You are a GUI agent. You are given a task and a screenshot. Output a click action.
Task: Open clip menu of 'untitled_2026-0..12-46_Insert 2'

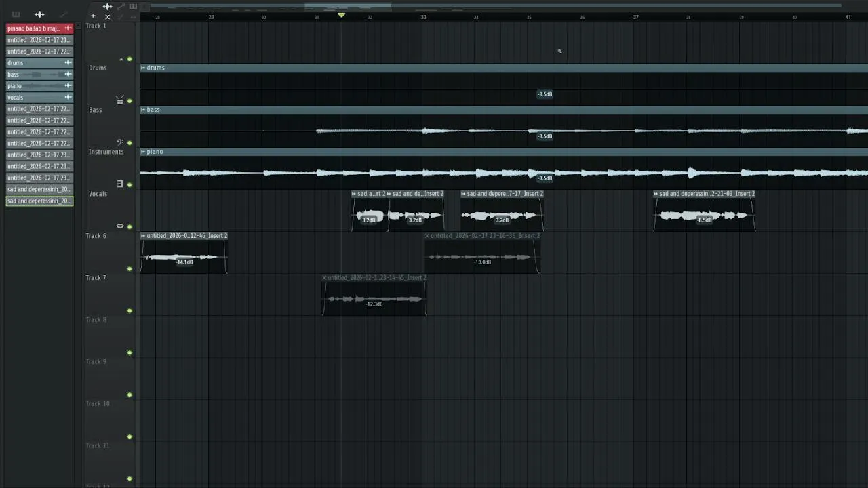(143, 236)
